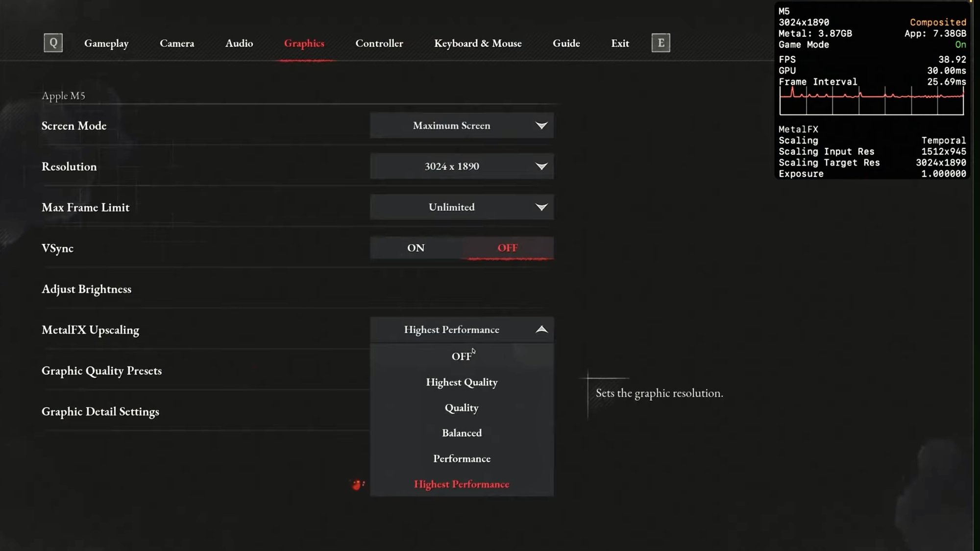Screen dimensions: 980x551
Task: Switch to the Gameplay tab
Action: 106,43
